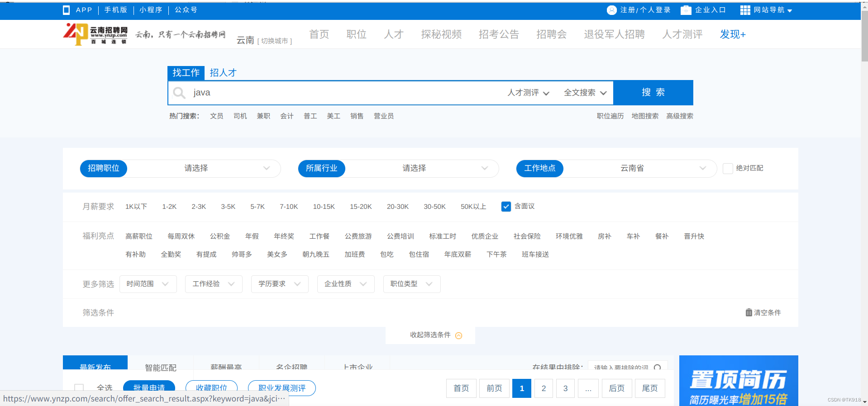Viewport: 868px width, 406px height.
Task: Open the 工作地点 云南省 dropdown
Action: 639,168
